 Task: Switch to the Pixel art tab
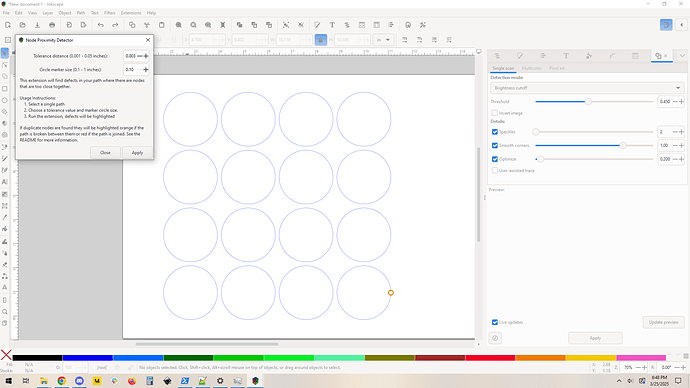pos(557,68)
